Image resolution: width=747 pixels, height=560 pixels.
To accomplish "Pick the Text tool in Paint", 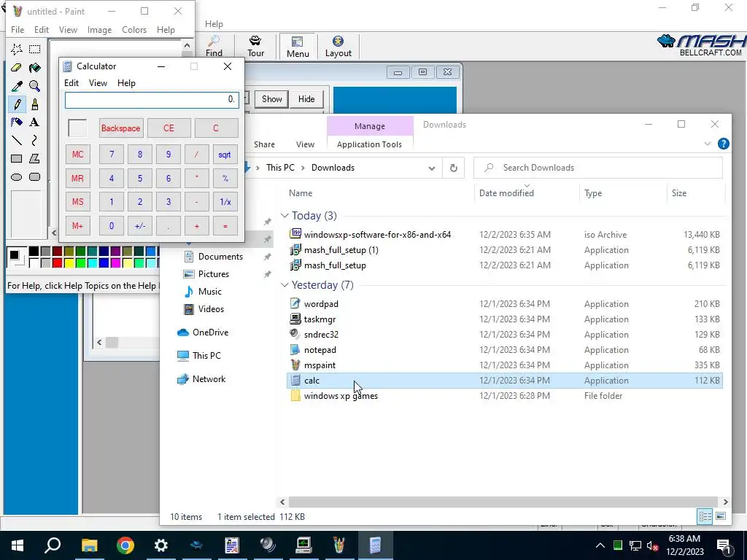I will (34, 122).
